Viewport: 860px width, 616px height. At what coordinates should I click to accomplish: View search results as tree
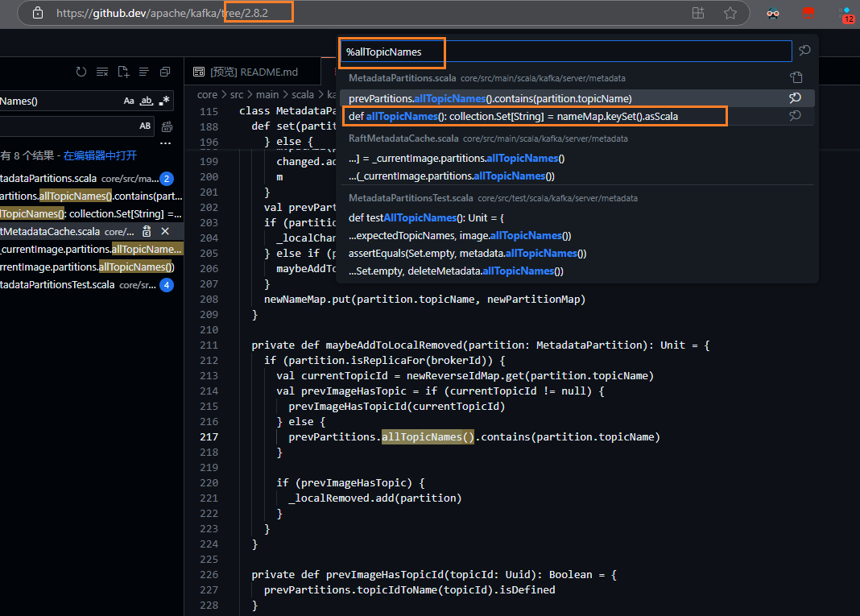click(x=144, y=72)
